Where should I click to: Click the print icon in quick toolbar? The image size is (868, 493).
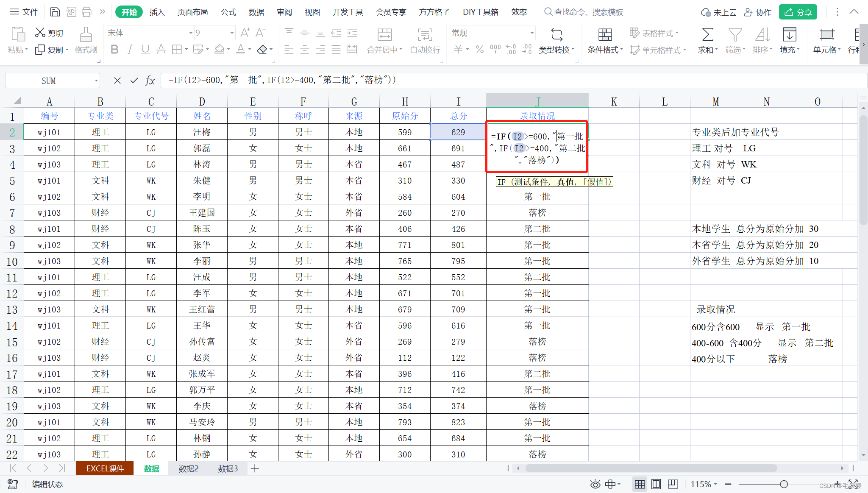[86, 12]
